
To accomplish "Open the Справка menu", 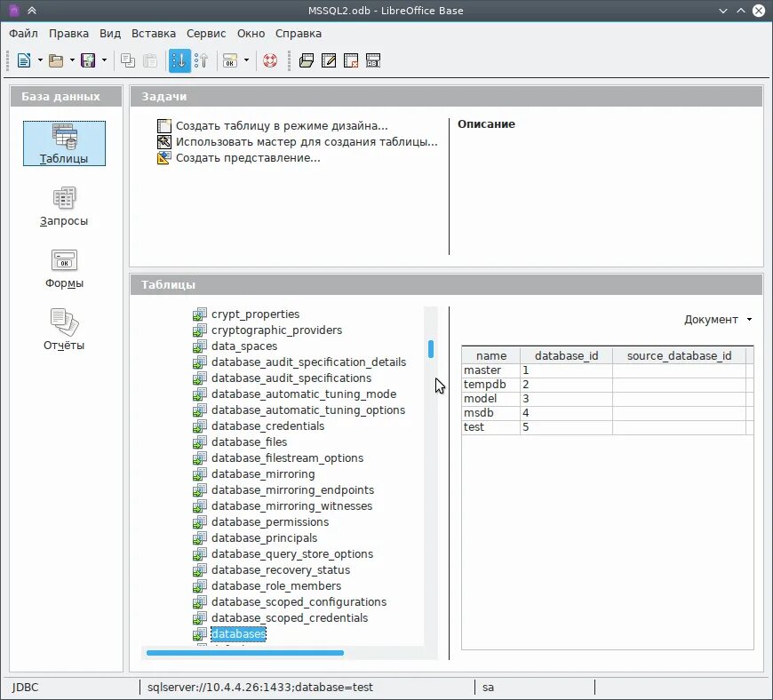I will [x=299, y=34].
